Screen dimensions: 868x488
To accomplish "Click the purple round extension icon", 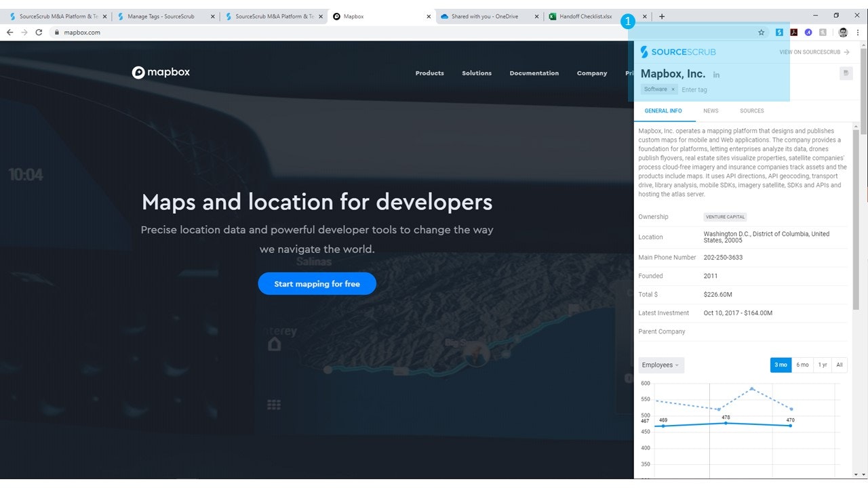I will [808, 32].
